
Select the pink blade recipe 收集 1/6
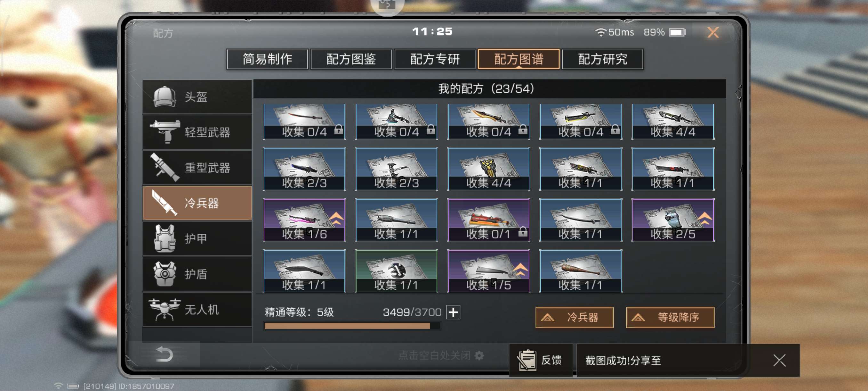coord(304,220)
